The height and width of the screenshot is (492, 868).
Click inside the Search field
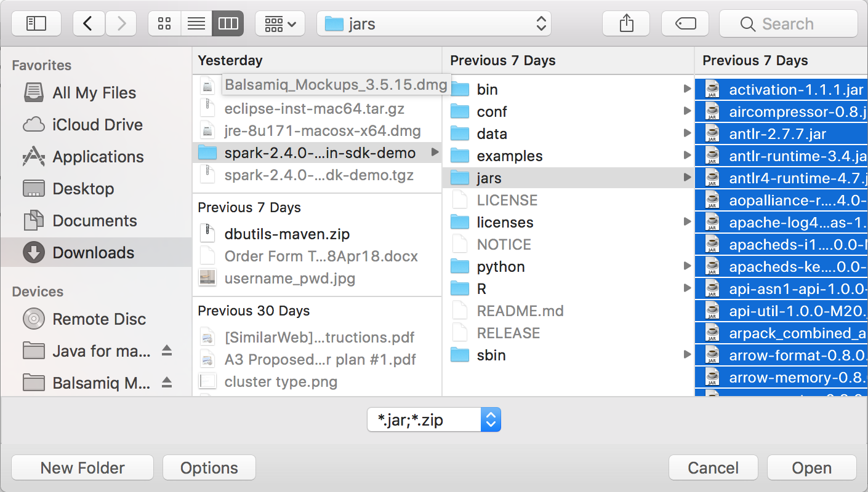(x=788, y=23)
